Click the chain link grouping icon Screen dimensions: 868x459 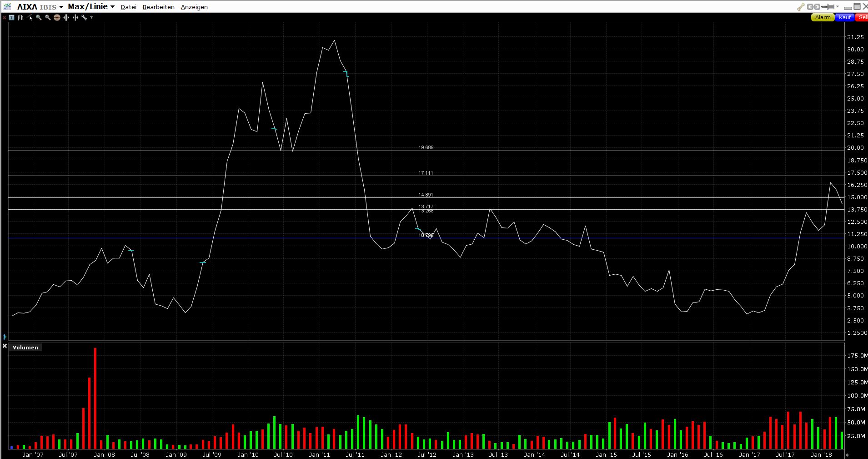[813, 7]
